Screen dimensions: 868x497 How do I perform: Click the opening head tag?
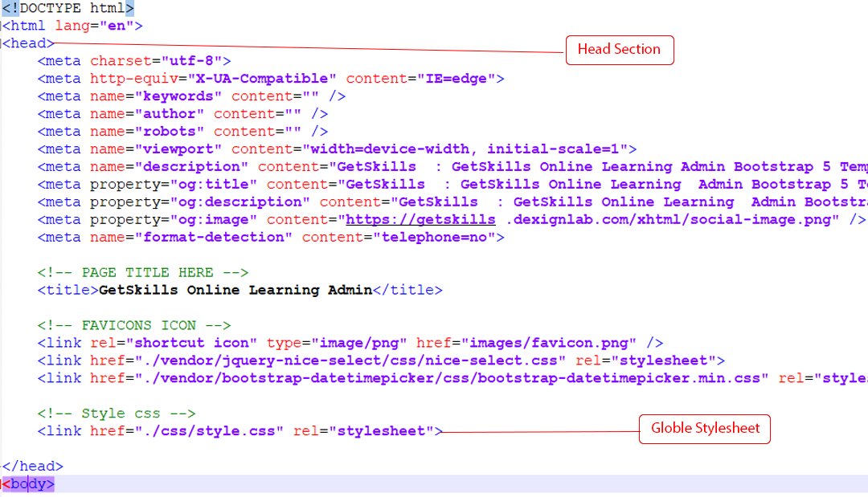point(28,43)
